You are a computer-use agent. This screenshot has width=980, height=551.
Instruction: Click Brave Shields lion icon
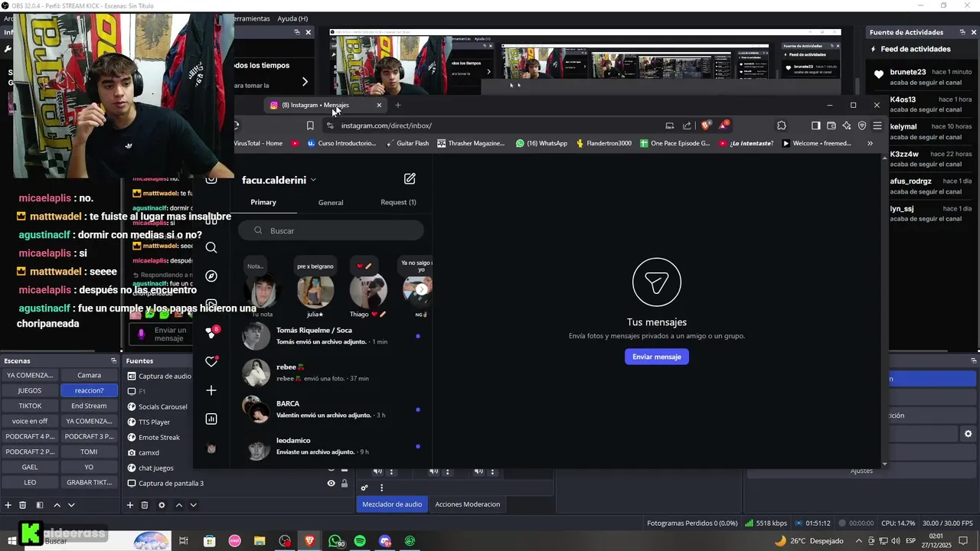pyautogui.click(x=705, y=126)
